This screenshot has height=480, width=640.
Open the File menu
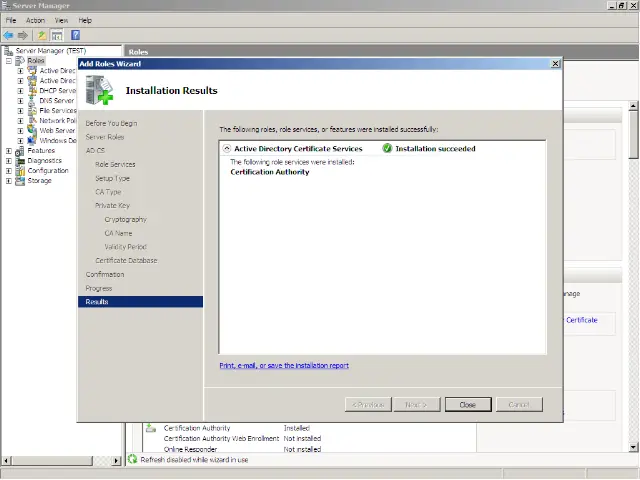click(x=11, y=20)
